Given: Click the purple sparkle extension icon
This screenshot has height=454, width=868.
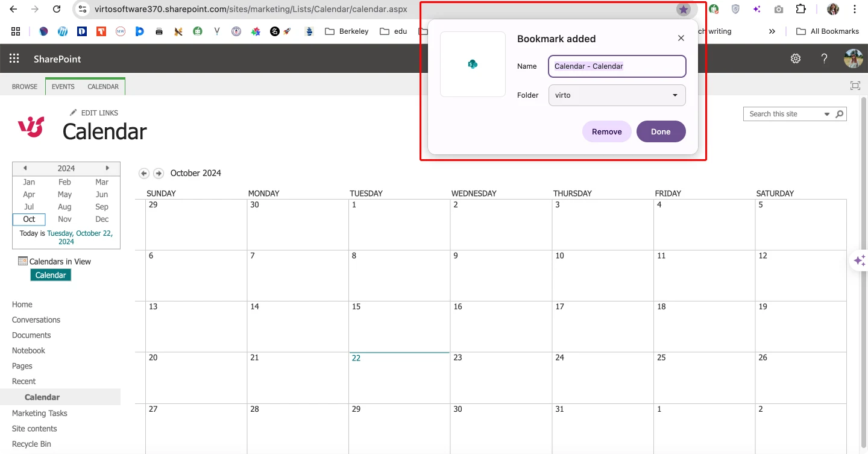Looking at the screenshot, I should (757, 10).
